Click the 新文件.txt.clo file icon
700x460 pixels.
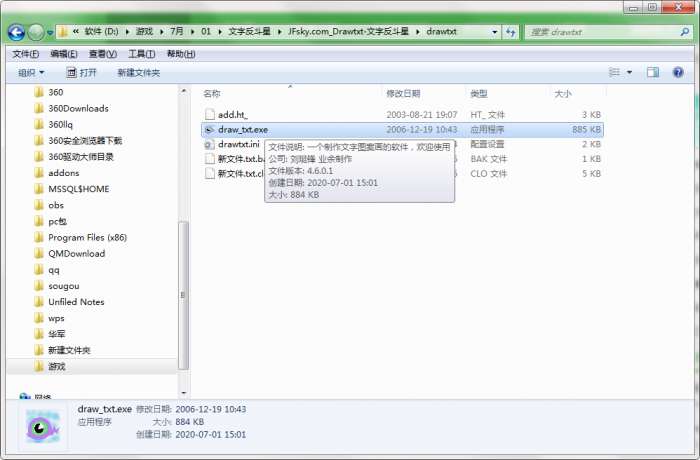point(209,174)
